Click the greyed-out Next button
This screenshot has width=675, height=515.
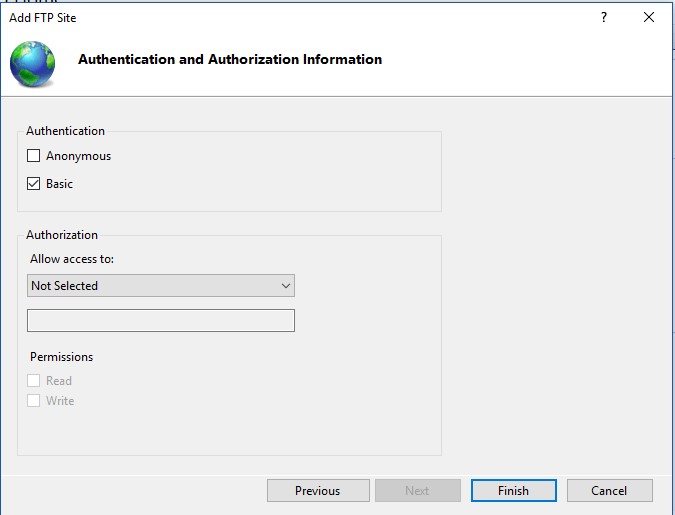(418, 490)
